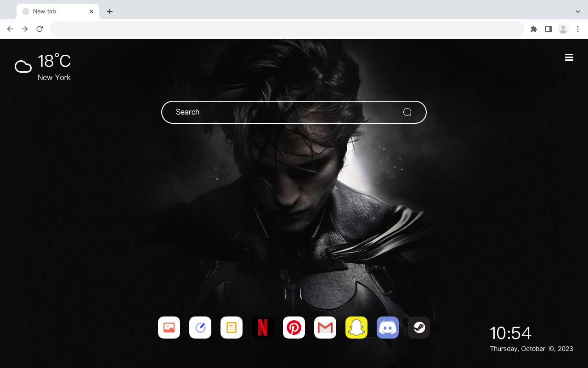Open a new tab with plus button

pyautogui.click(x=109, y=11)
